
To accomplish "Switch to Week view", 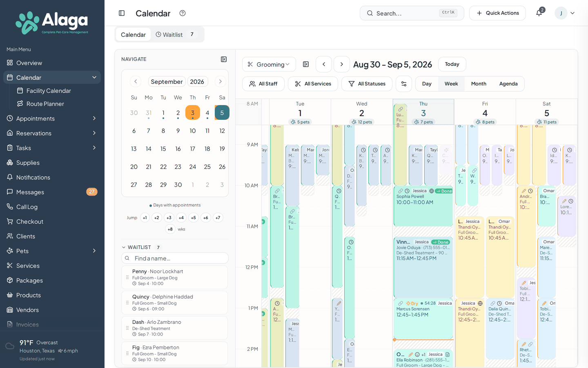I will coord(451,84).
